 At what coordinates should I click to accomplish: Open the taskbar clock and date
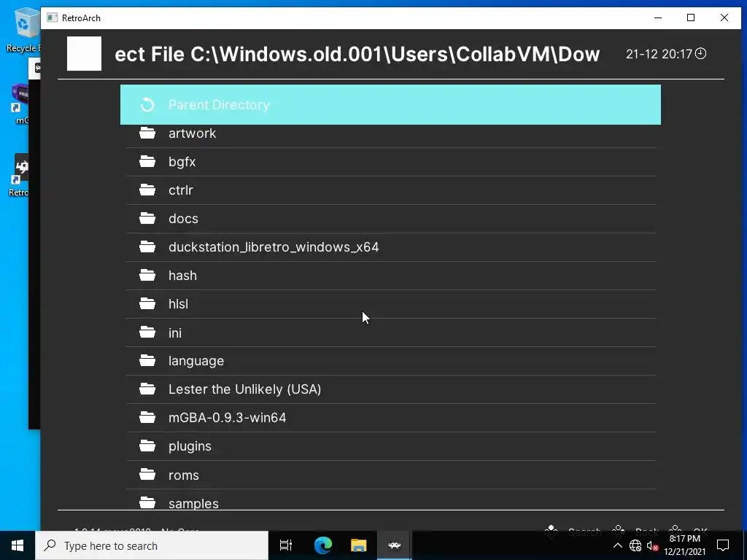tap(684, 545)
